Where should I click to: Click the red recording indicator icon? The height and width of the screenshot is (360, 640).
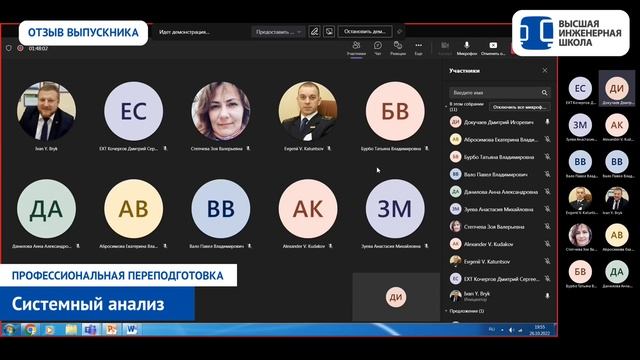coord(20,48)
